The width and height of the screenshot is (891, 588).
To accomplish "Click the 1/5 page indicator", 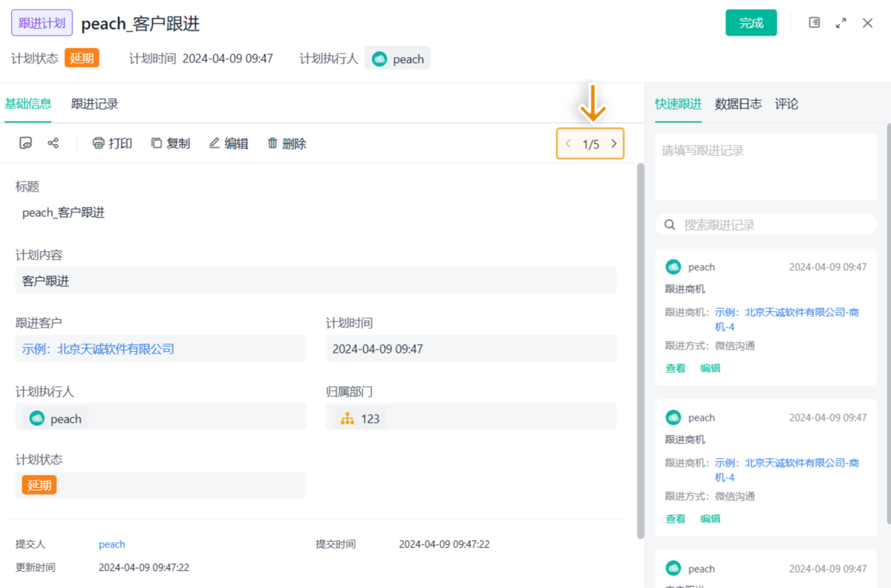I will [x=591, y=144].
